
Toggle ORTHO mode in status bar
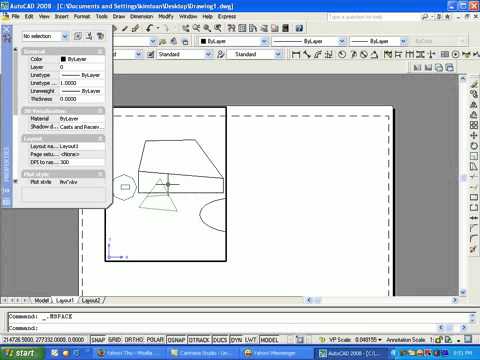click(x=134, y=340)
